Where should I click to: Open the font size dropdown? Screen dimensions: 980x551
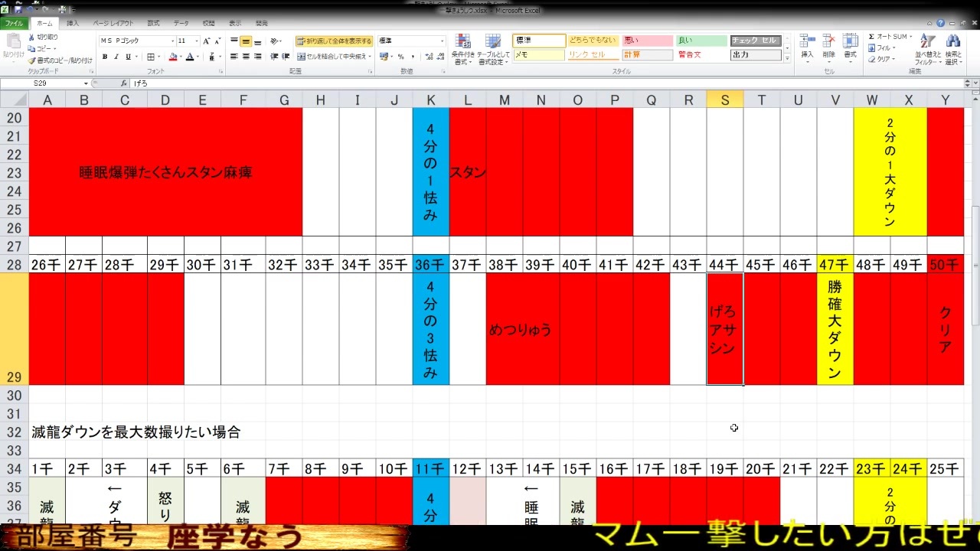point(196,41)
